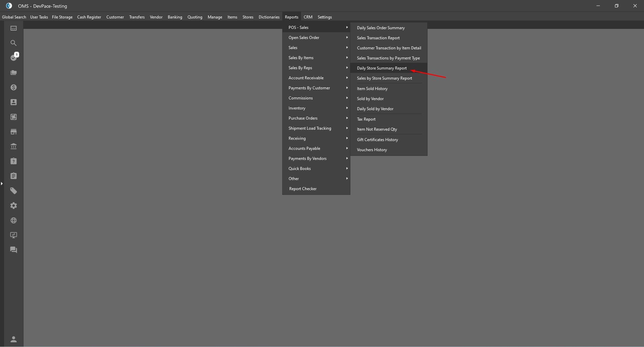Open the chat bubbles icon in the sidebar
The width and height of the screenshot is (644, 347).
point(13,250)
